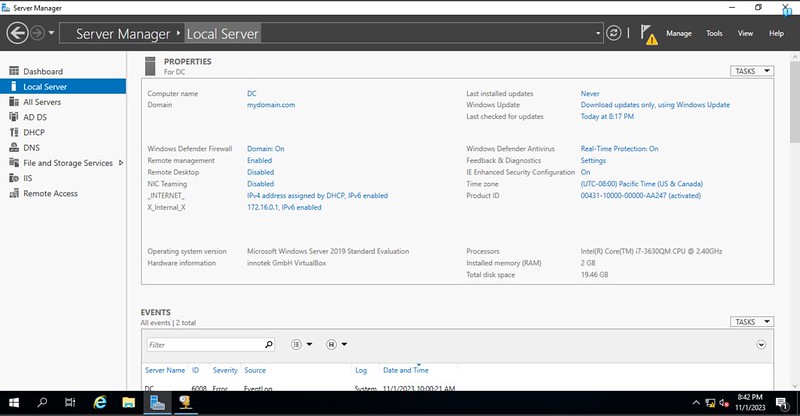Open the Pacific Time zone link
Viewport: 800px width, 416px height.
(641, 184)
